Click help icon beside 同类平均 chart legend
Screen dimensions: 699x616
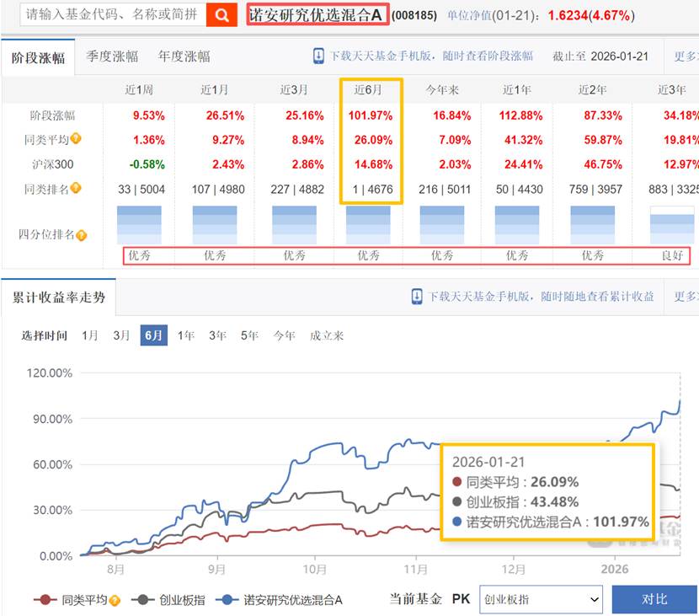(115, 600)
